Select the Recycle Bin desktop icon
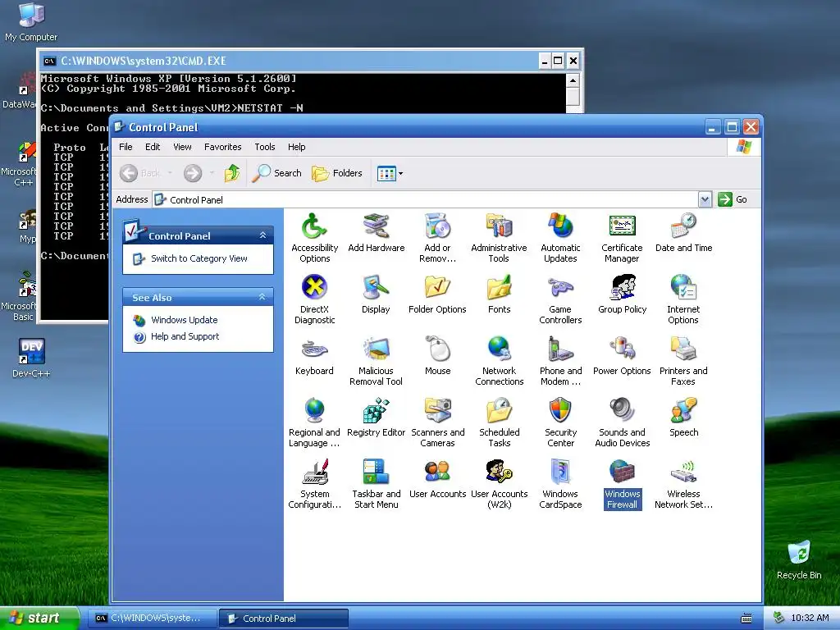840x630 pixels. tap(799, 560)
